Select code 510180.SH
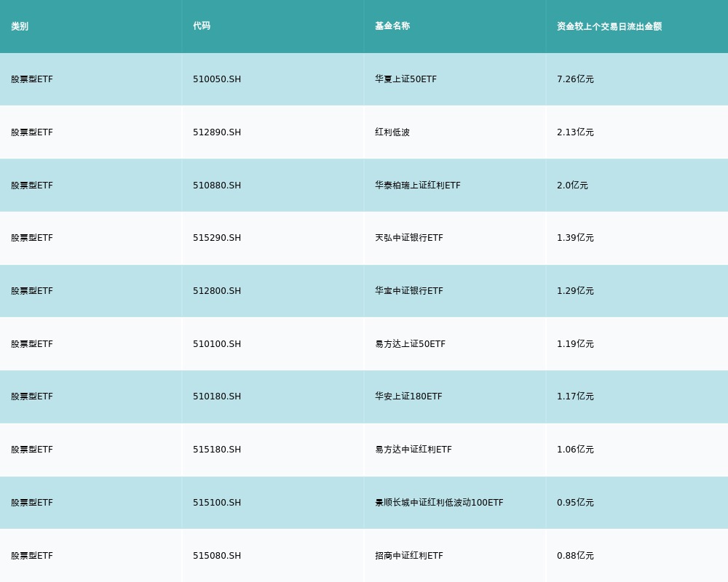Screen dimensions: 728x582 pos(217,396)
